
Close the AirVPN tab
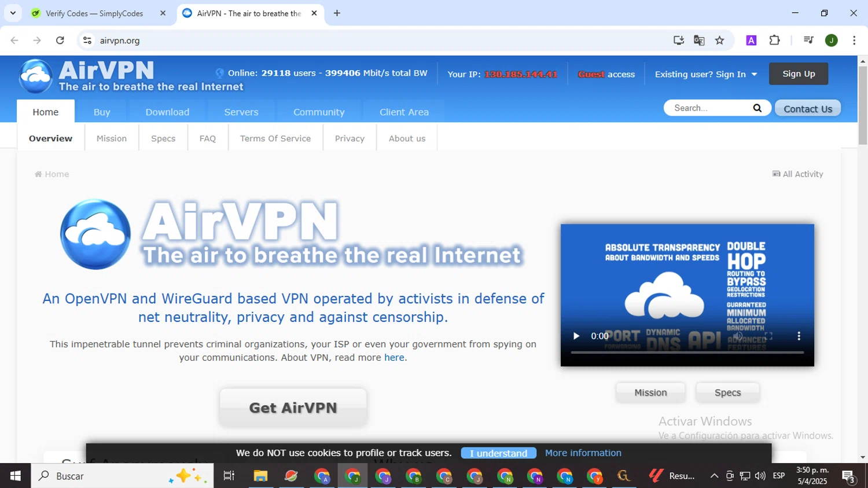tap(314, 13)
